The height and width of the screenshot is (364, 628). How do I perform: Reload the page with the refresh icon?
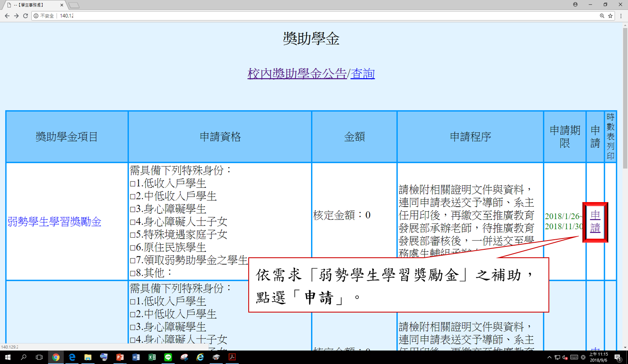pos(26,16)
